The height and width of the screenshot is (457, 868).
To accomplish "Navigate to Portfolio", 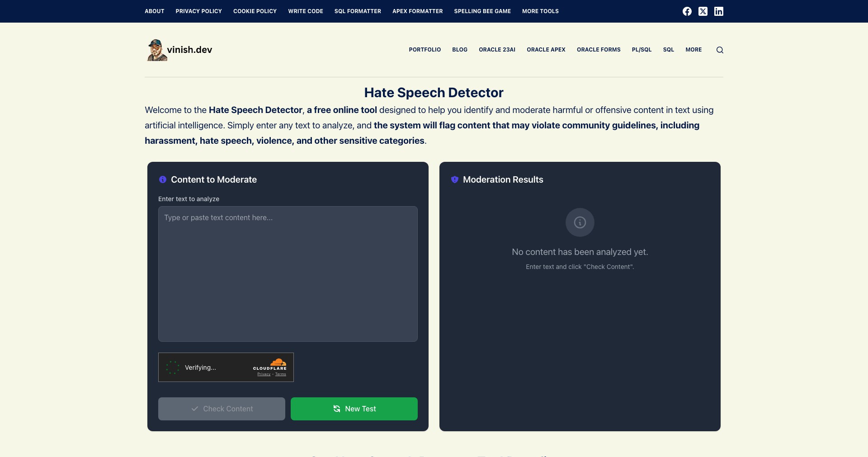I will pyautogui.click(x=425, y=50).
